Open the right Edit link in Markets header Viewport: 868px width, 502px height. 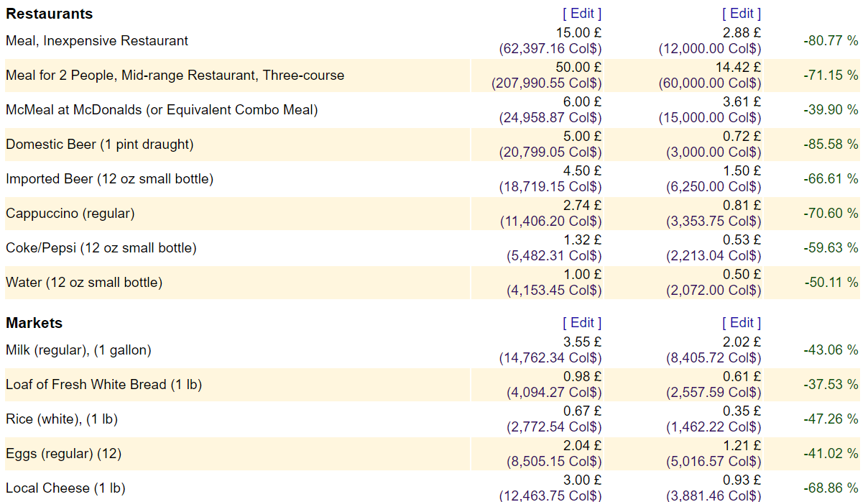coord(742,323)
